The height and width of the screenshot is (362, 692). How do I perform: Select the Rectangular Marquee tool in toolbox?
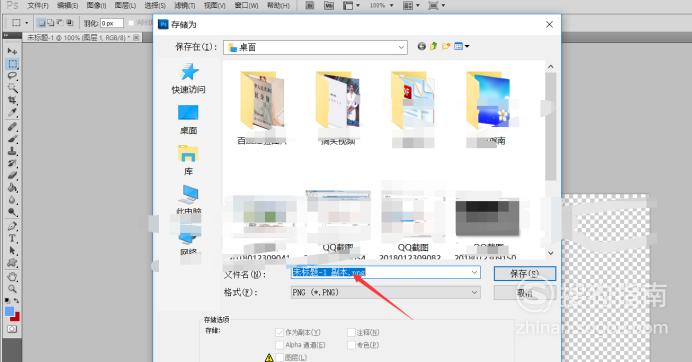click(x=12, y=64)
